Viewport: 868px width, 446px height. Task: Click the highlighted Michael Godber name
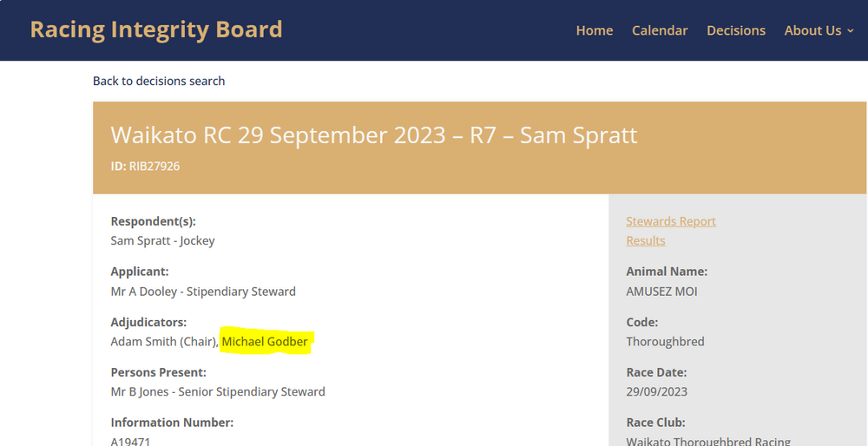pyautogui.click(x=265, y=342)
